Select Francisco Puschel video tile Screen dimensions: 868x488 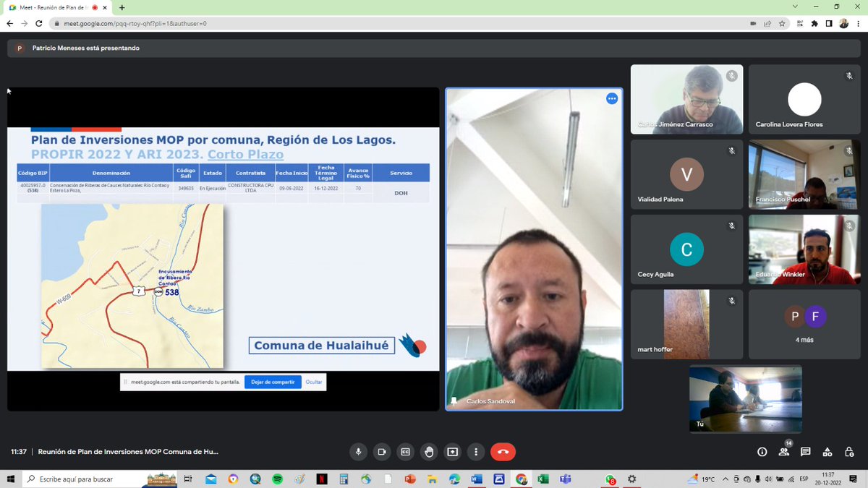tap(804, 174)
